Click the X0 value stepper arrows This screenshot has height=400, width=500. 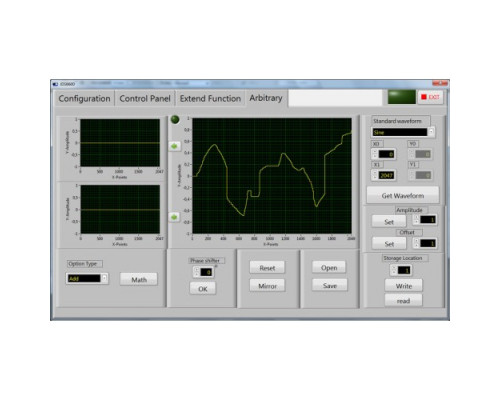pyautogui.click(x=375, y=154)
